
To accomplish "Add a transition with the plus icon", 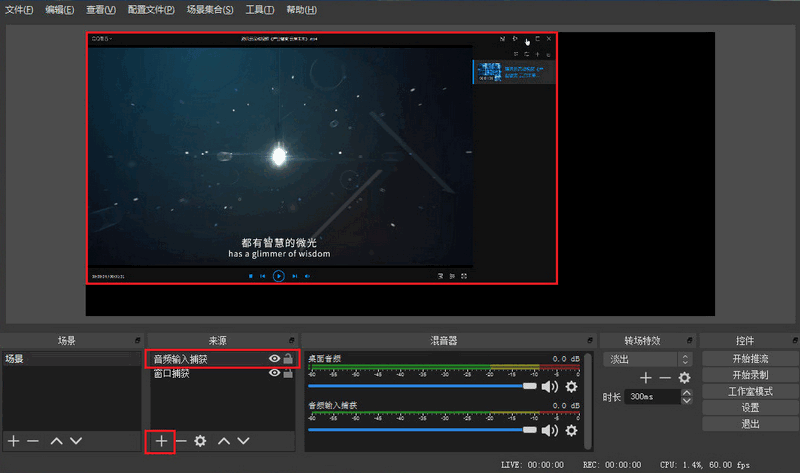I will [646, 377].
